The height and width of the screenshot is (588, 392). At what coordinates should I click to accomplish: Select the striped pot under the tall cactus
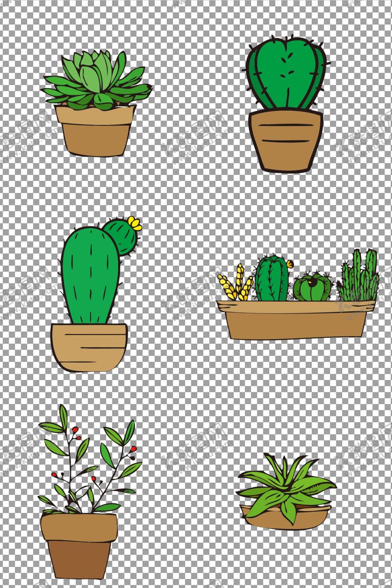[89, 347]
